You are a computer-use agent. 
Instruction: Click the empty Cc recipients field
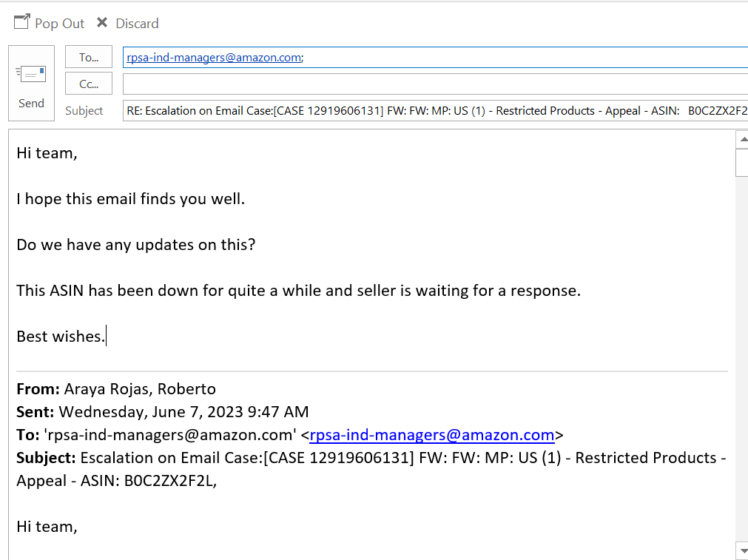tap(435, 84)
